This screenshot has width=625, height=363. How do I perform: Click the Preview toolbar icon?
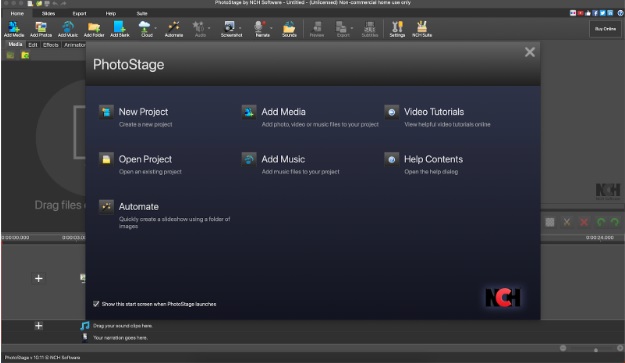tap(317, 29)
